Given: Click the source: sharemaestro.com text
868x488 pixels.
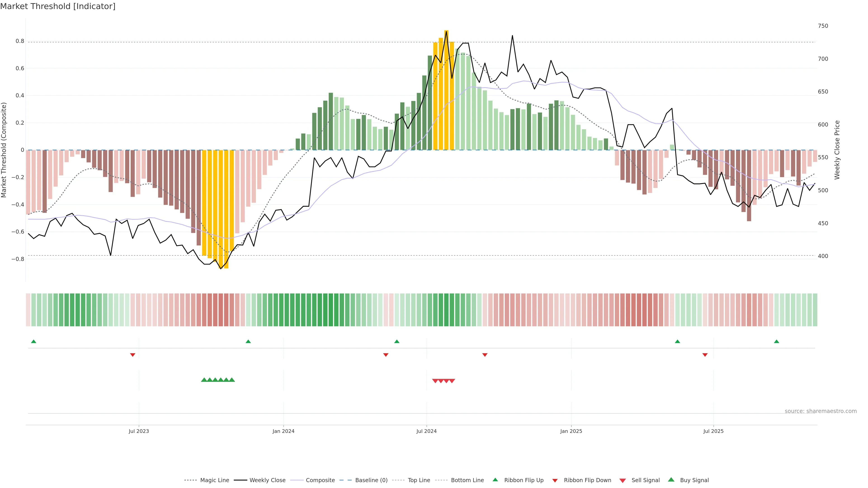Looking at the screenshot, I should 821,411.
